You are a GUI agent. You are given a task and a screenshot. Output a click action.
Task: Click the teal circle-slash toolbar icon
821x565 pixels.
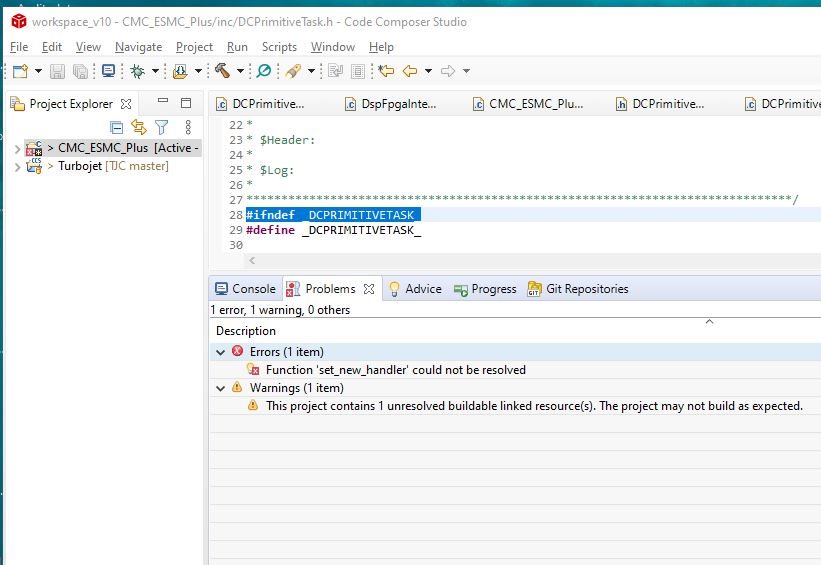tap(264, 71)
